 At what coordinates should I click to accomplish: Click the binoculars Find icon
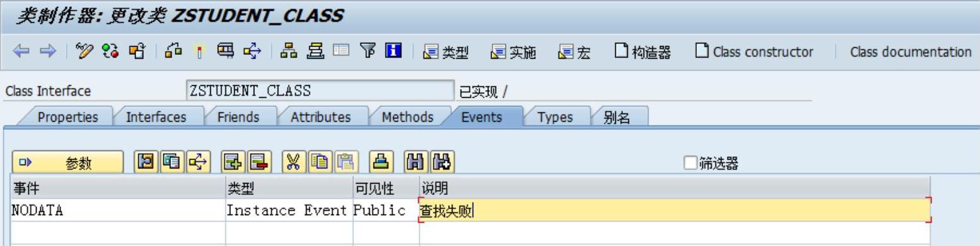[x=421, y=163]
